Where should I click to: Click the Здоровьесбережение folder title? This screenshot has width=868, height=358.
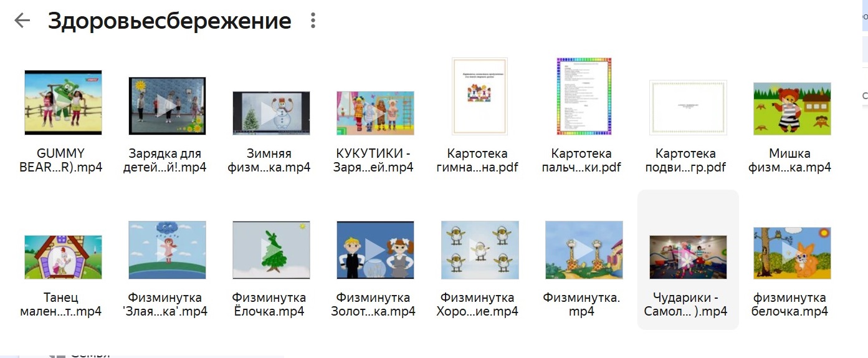pos(169,21)
